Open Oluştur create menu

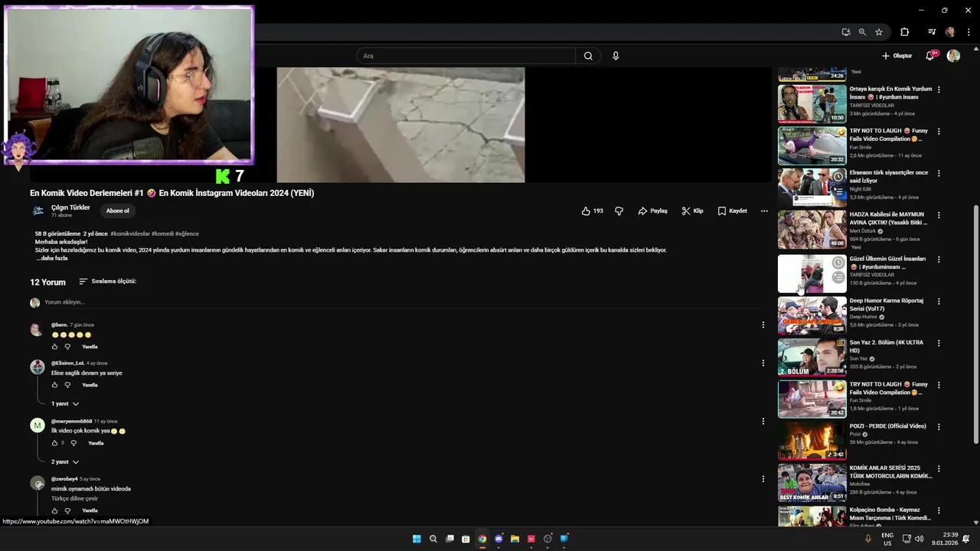(x=897, y=56)
